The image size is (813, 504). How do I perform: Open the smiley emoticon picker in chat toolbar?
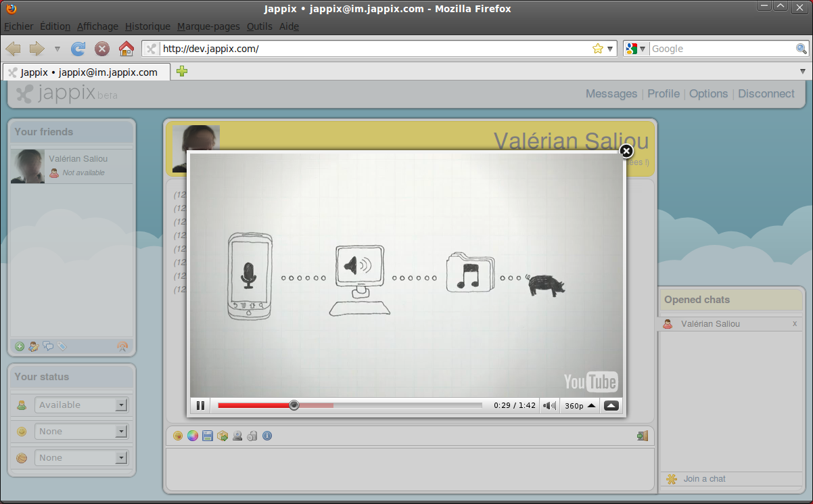click(x=178, y=436)
